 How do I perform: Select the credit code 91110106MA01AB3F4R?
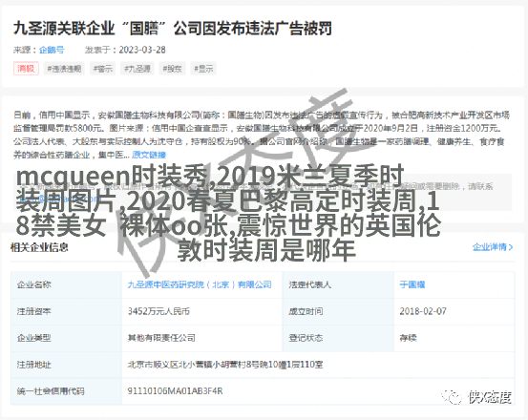click(x=175, y=391)
